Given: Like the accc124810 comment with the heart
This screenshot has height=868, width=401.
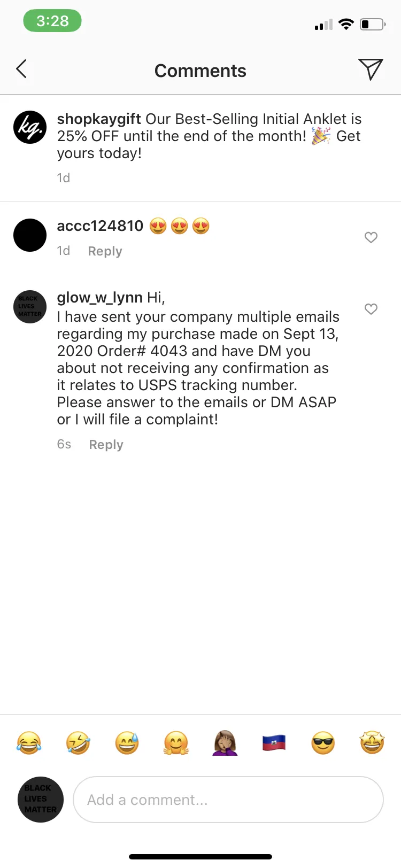Looking at the screenshot, I should [x=371, y=237].
